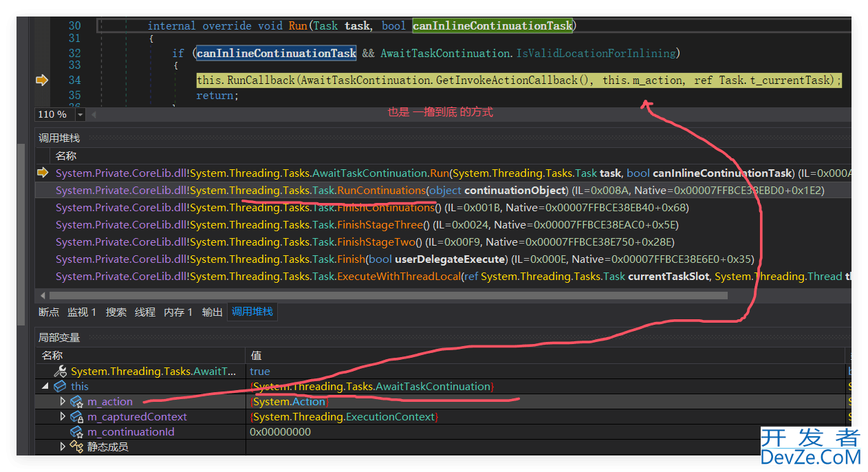The height and width of the screenshot is (472, 868).
Task: Click the 'return;' statement on line 35
Action: click(x=217, y=96)
